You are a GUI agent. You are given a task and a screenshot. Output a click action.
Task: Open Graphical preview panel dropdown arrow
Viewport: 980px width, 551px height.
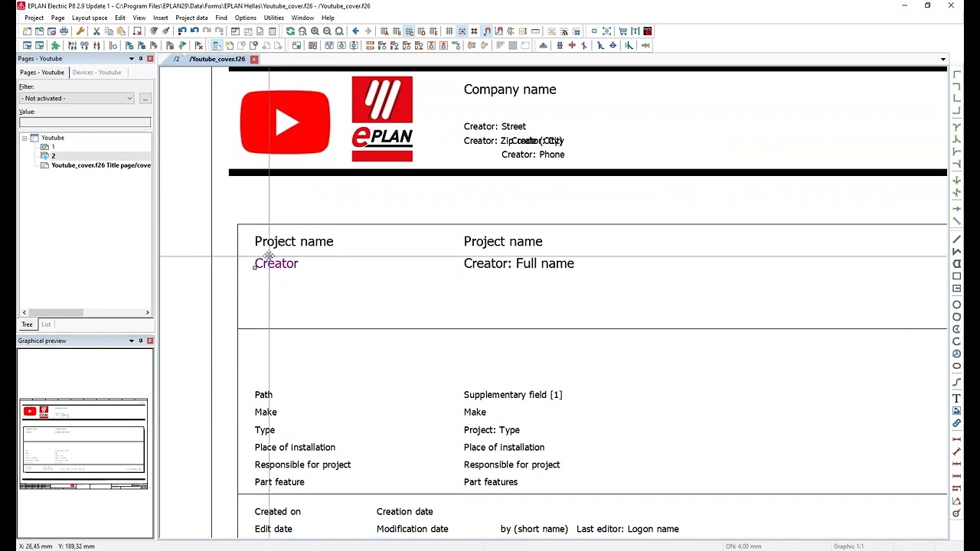tap(131, 341)
